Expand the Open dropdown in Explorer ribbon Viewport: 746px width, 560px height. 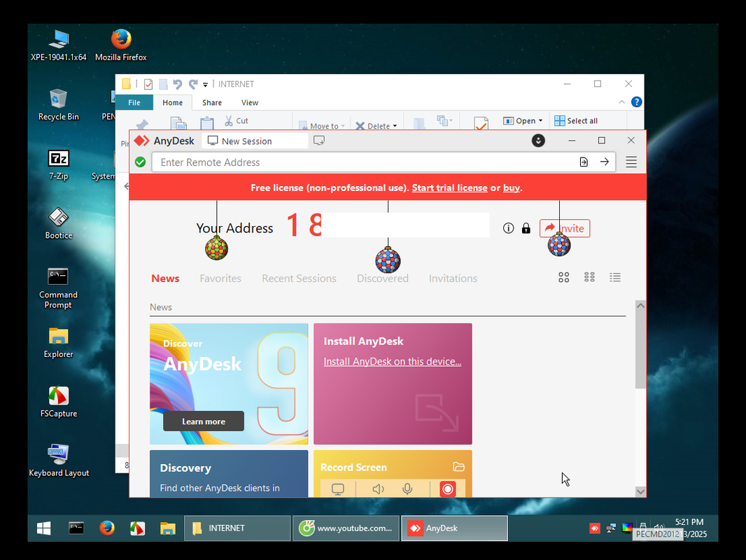pyautogui.click(x=540, y=120)
